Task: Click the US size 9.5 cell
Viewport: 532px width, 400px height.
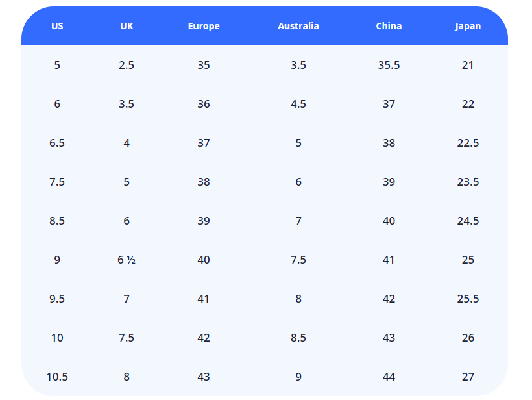Action: click(x=57, y=299)
